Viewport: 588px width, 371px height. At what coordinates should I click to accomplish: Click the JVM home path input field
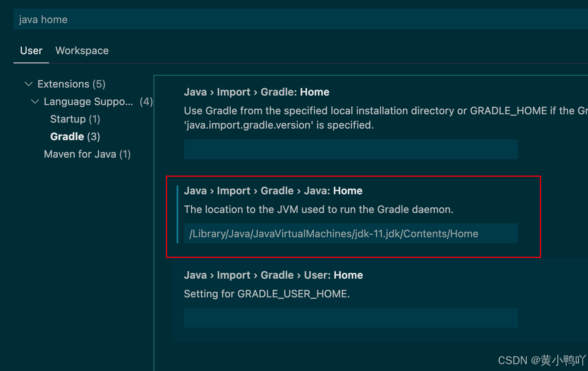(350, 234)
